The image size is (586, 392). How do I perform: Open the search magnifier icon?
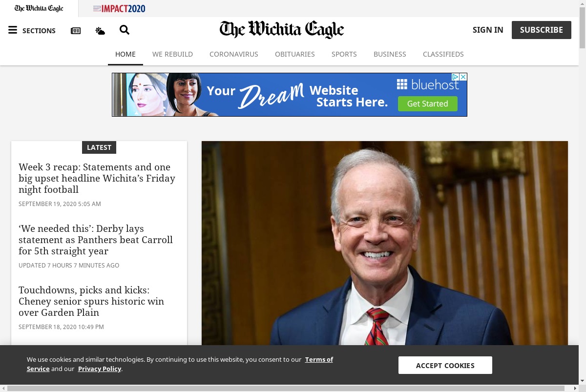pos(125,30)
